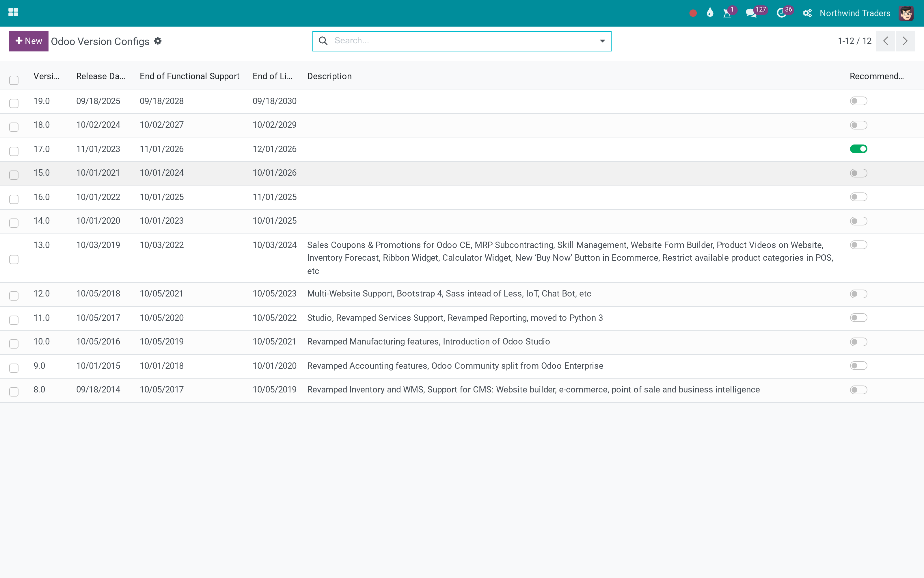The height and width of the screenshot is (578, 924).
Task: Enable Recommended toggle for version 10.0
Action: click(x=858, y=342)
